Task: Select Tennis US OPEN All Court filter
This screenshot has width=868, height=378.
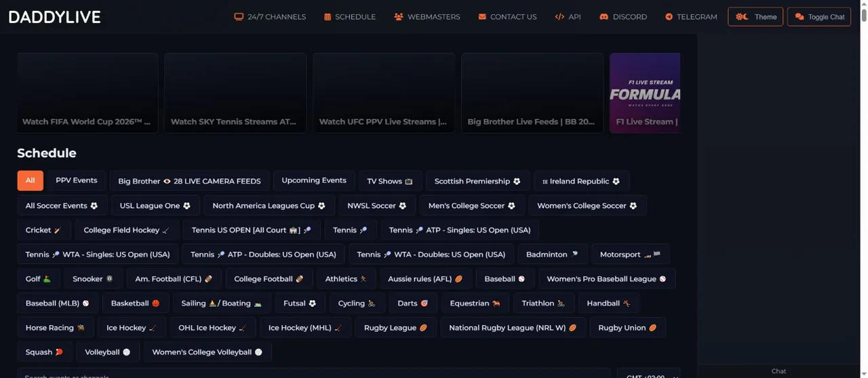Action: click(252, 230)
